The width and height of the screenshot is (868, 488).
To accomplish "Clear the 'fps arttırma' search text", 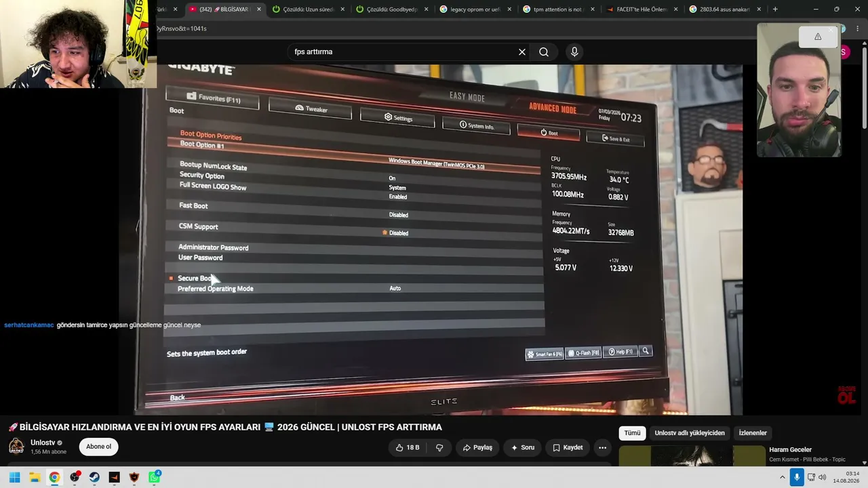I will 522,52.
